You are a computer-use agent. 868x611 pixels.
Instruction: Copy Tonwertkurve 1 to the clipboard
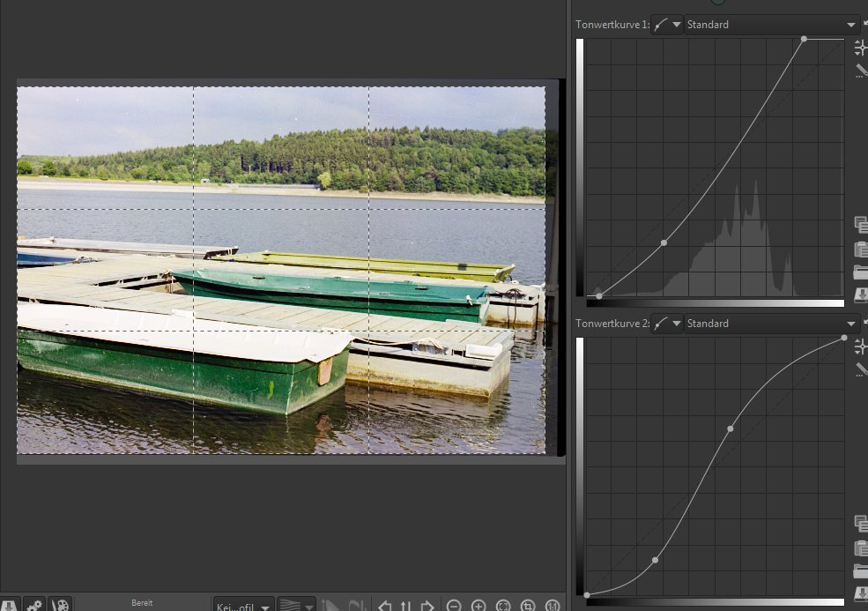point(861,225)
